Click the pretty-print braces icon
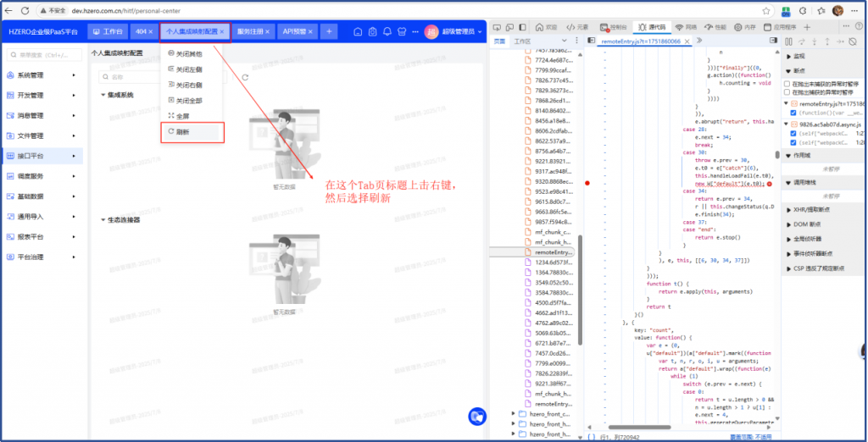The image size is (868, 442). 593,438
